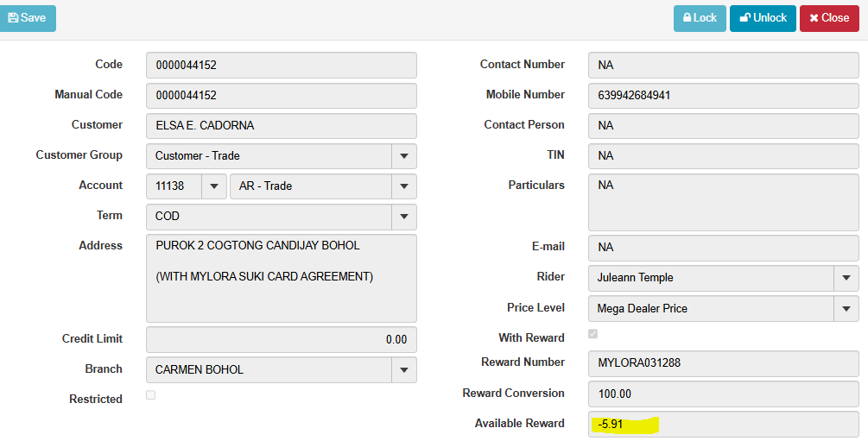868x441 pixels.
Task: Enable the Restricted checkbox
Action: 151,395
